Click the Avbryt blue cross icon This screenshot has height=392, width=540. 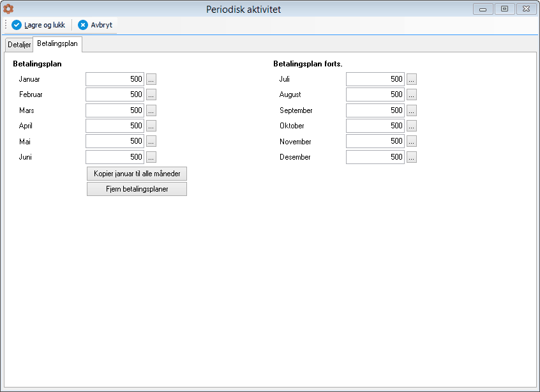click(x=82, y=25)
